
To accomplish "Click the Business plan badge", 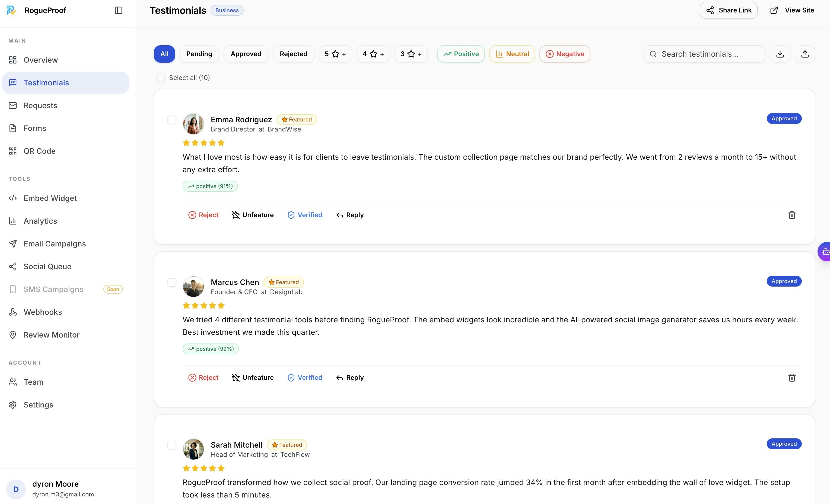I will pyautogui.click(x=227, y=10).
